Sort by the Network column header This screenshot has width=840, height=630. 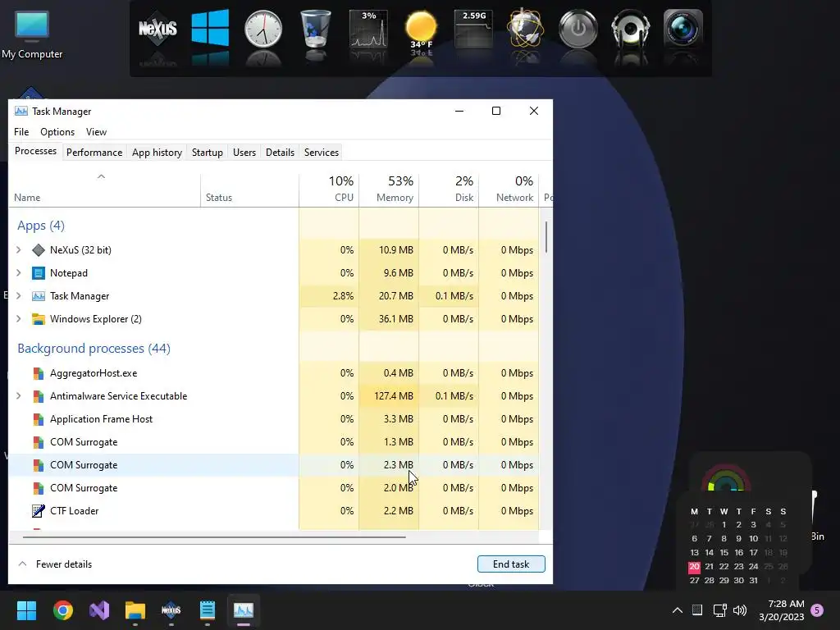509,190
